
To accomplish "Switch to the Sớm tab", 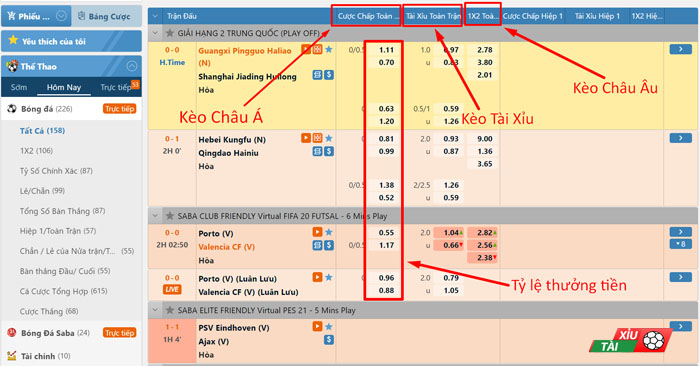I will point(19,87).
